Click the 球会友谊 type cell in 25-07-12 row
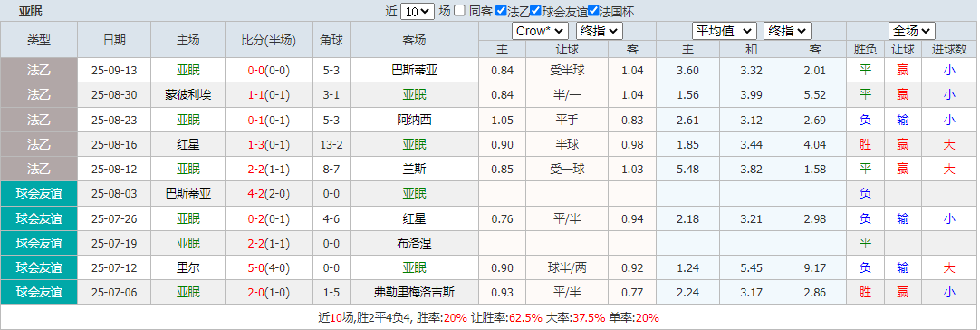This screenshot has height=330, width=980. [x=39, y=268]
